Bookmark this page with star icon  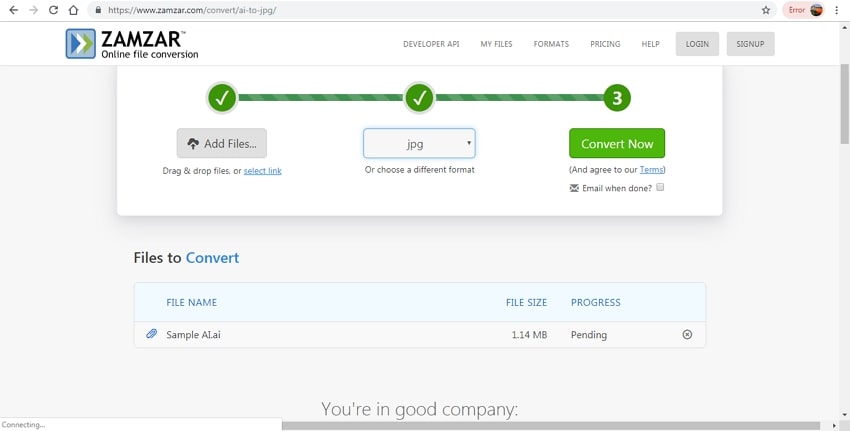[766, 10]
